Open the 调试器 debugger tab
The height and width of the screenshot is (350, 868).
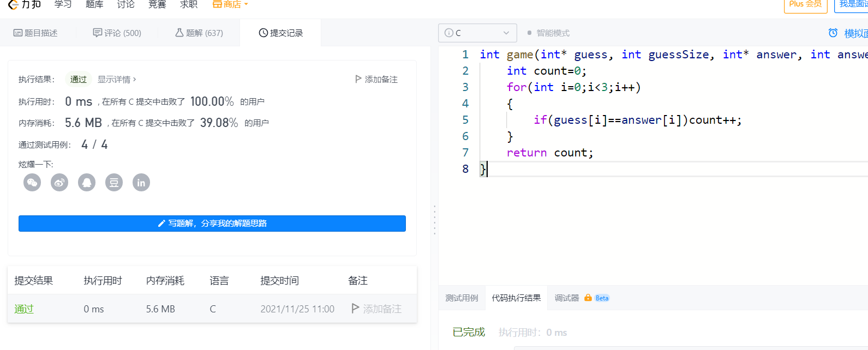click(567, 298)
